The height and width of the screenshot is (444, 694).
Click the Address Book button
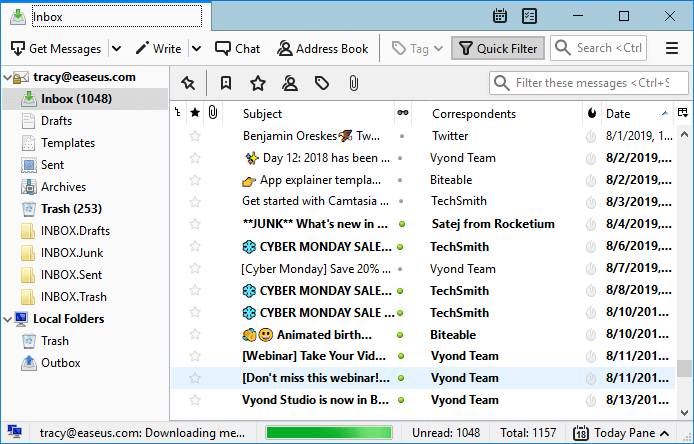323,48
